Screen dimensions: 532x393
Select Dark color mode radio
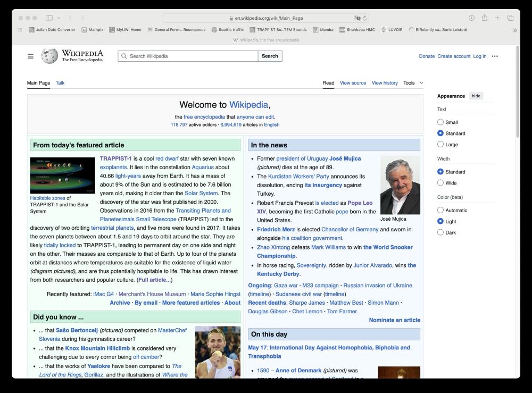pos(440,232)
